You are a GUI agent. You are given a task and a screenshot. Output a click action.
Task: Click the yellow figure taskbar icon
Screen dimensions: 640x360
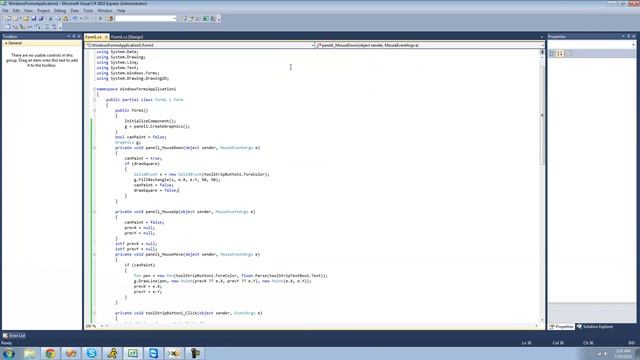coord(112,353)
